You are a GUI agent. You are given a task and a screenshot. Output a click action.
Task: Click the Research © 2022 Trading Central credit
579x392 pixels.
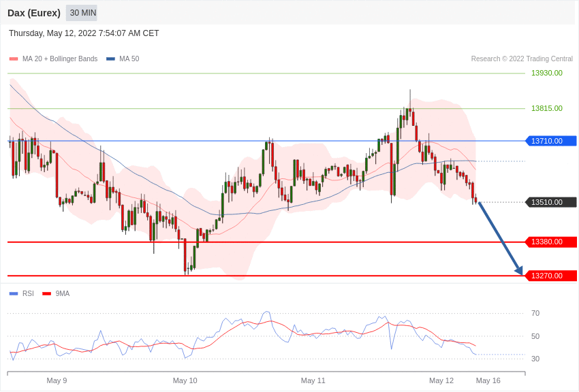[522, 59]
